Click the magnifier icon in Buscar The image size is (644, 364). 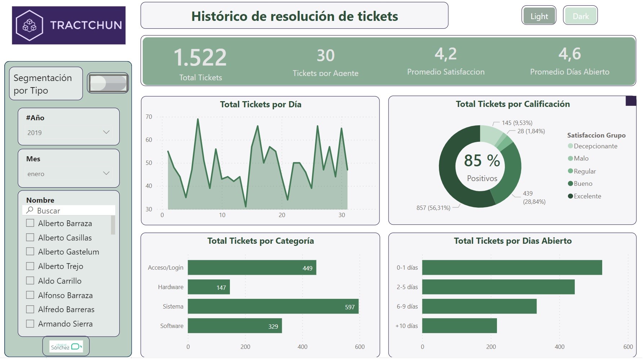pos(30,210)
